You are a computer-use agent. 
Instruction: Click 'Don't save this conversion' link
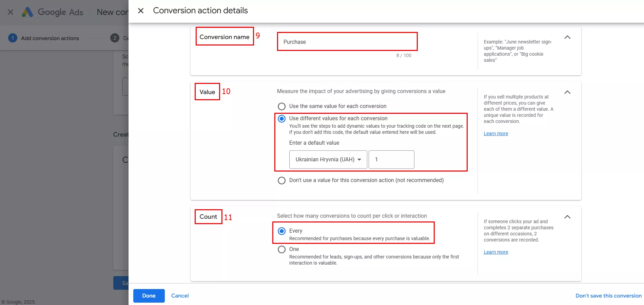pyautogui.click(x=608, y=296)
